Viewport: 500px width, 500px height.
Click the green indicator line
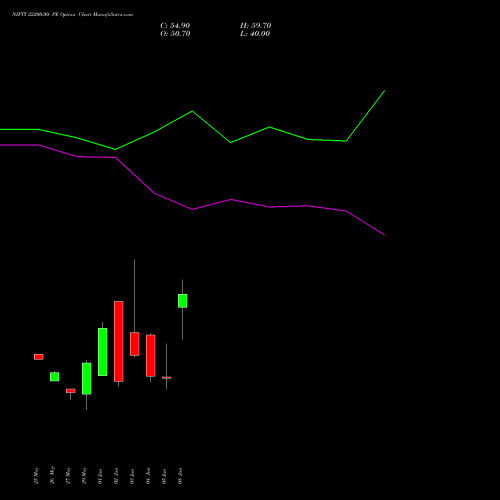(192, 111)
